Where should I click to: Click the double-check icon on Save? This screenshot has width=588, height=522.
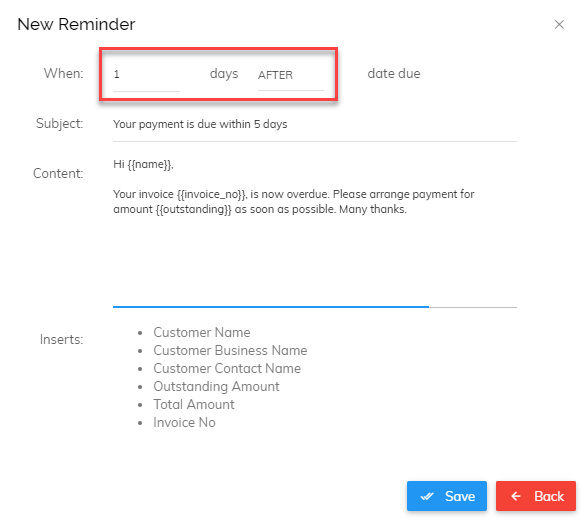pyautogui.click(x=427, y=496)
